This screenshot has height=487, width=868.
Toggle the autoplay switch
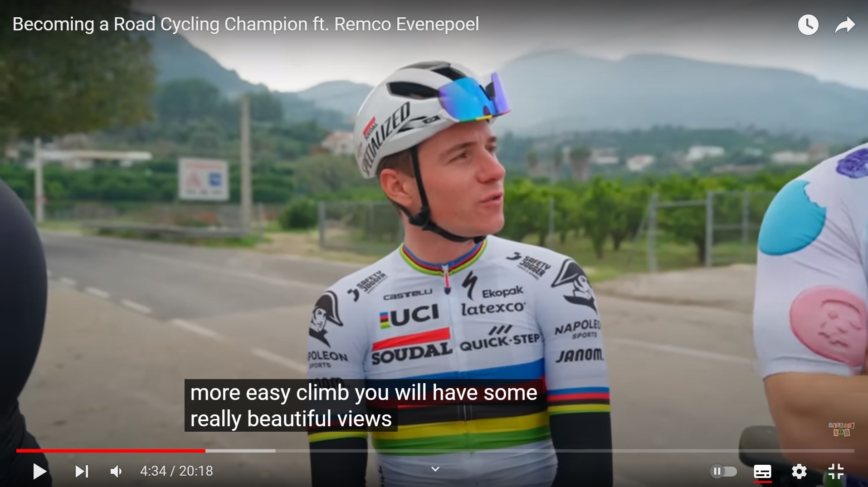coord(723,472)
